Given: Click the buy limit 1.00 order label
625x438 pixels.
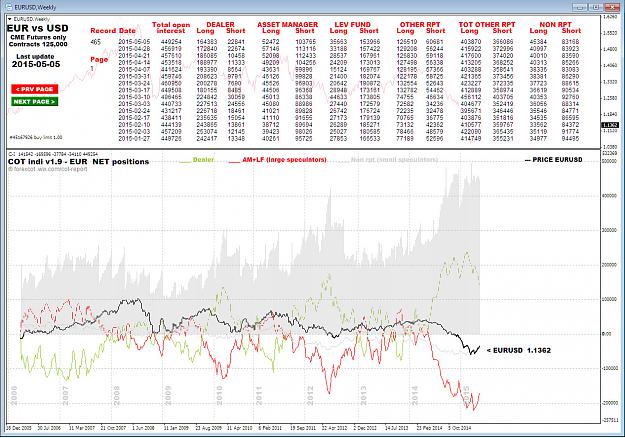Looking at the screenshot, I should (x=36, y=137).
